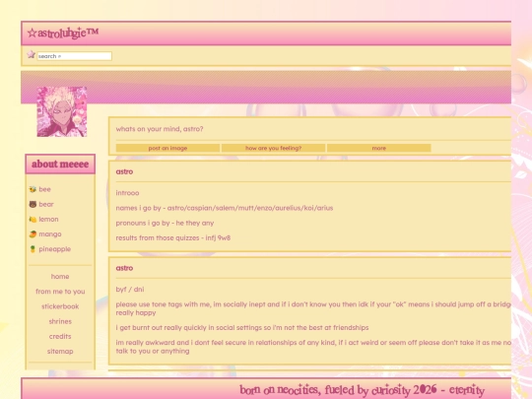Open the sitemap link
This screenshot has width=532, height=399.
[x=60, y=351]
